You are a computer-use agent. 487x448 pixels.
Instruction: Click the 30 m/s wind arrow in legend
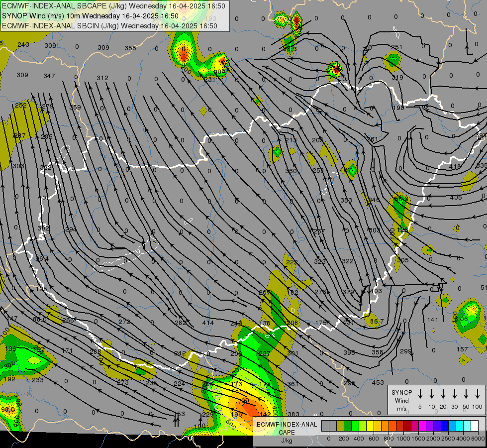click(x=454, y=393)
